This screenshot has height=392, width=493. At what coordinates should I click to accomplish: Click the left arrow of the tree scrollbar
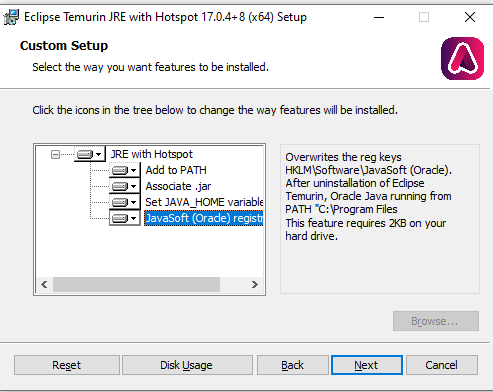44,284
